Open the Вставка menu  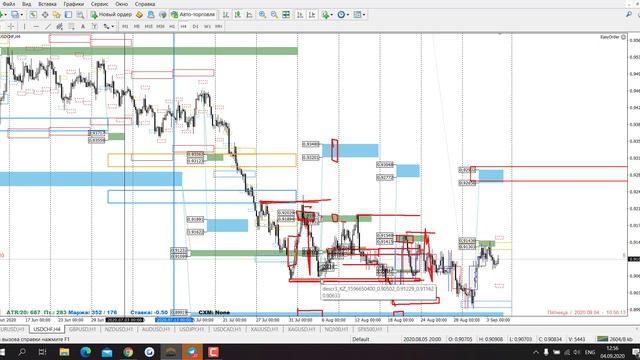tap(47, 4)
